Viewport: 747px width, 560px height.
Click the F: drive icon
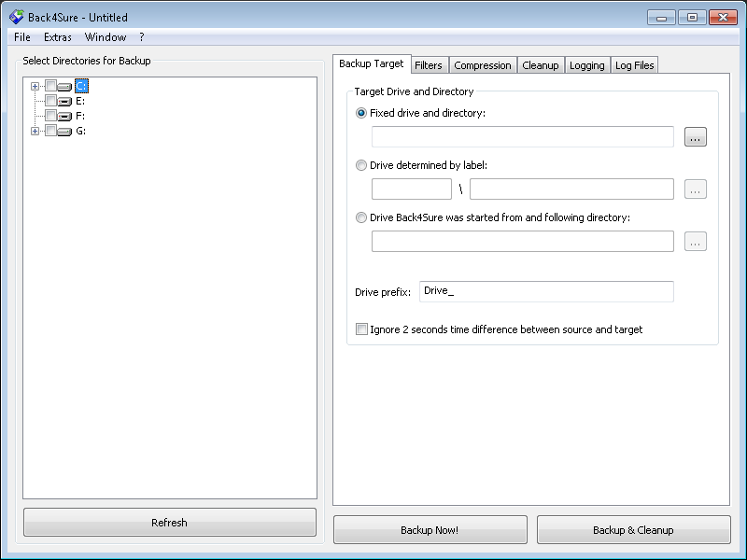[x=64, y=116]
